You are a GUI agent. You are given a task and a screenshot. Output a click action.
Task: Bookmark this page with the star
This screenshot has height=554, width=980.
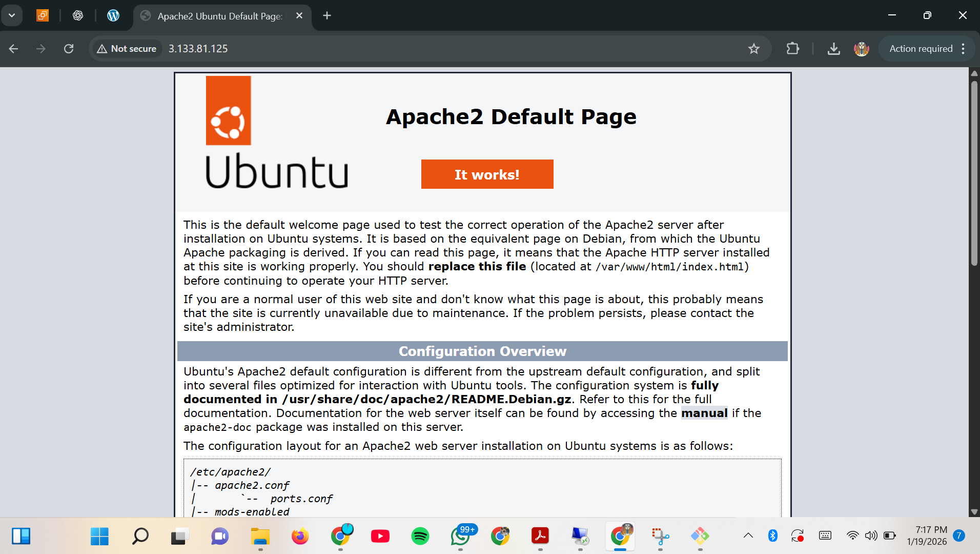[x=753, y=49]
